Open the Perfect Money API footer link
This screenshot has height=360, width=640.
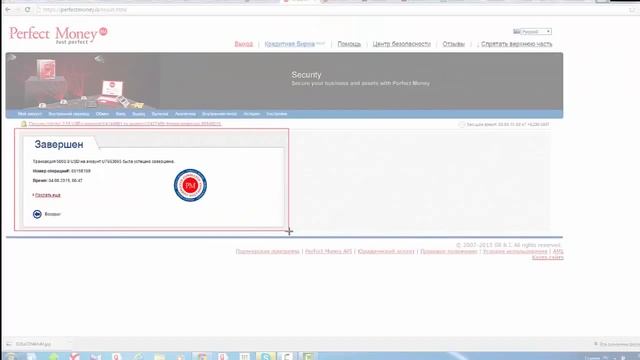point(329,251)
